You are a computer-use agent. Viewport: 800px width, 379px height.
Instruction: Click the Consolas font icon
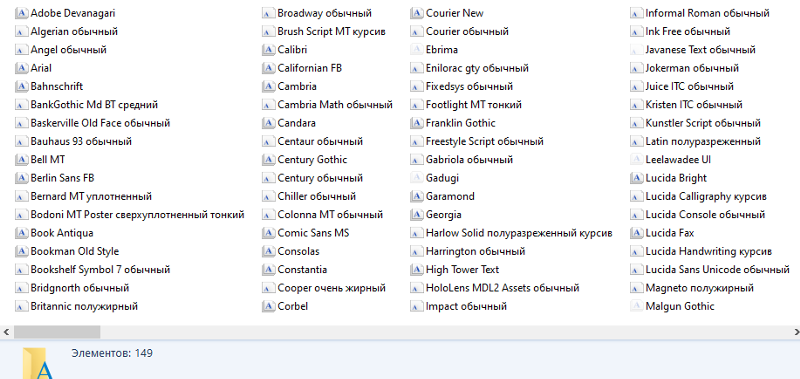tap(268, 251)
